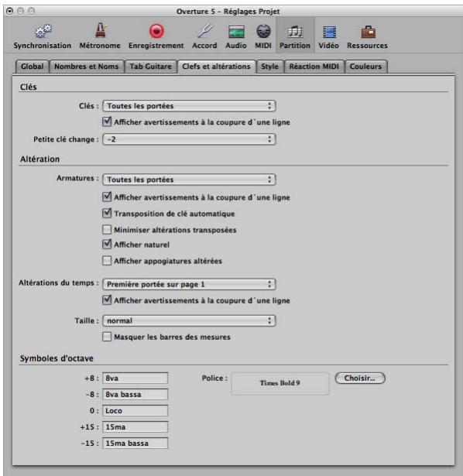The height and width of the screenshot is (476, 463).
Task: Toggle Altérations du temps line warnings checkbox
Action: tap(107, 300)
